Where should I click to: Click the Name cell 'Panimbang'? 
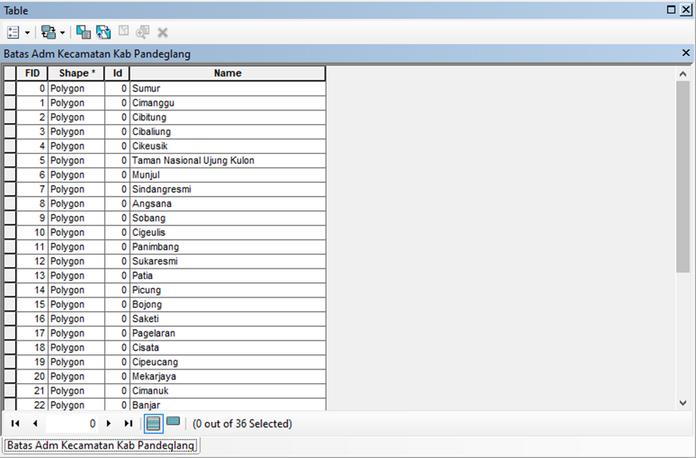coord(228,247)
